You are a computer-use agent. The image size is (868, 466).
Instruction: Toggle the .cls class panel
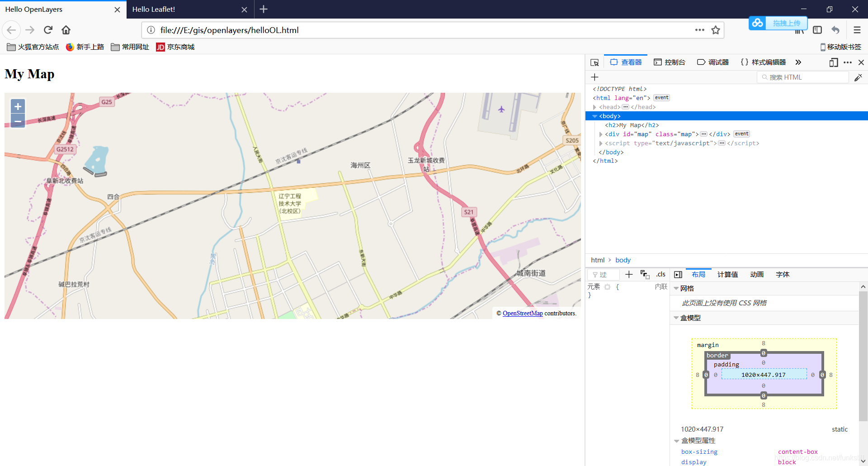[x=661, y=274]
